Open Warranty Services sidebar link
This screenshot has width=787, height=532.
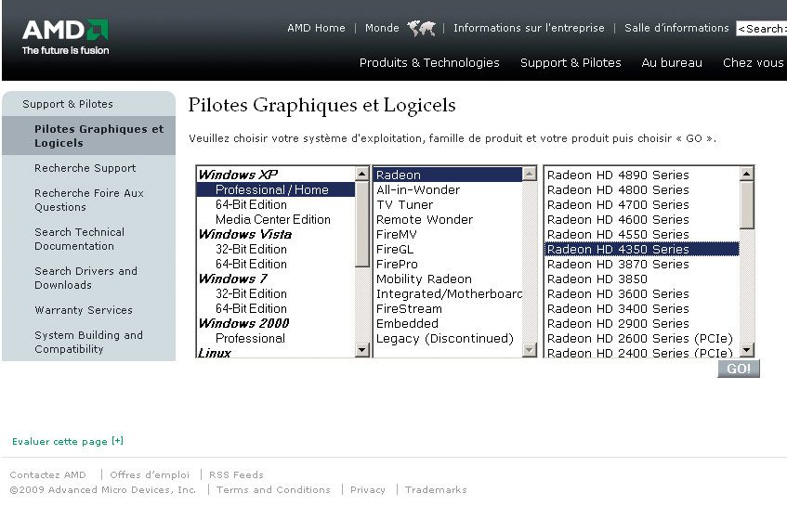pyautogui.click(x=84, y=310)
